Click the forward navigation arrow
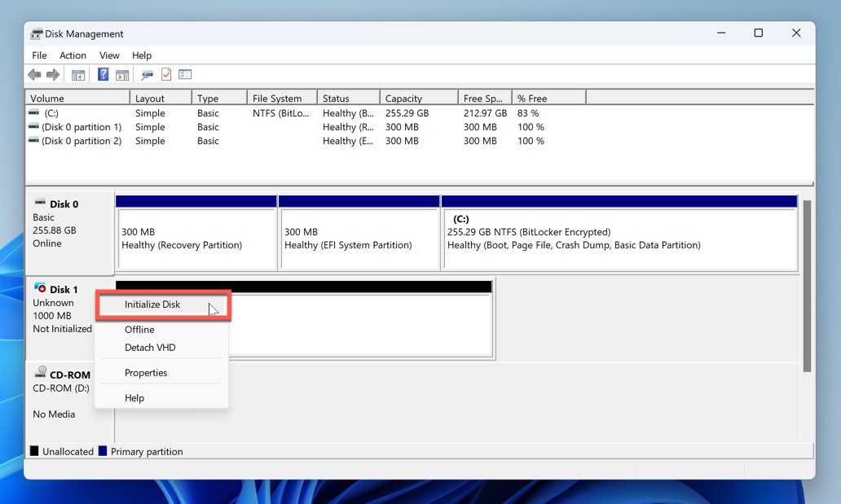The height and width of the screenshot is (504, 841). coord(53,74)
